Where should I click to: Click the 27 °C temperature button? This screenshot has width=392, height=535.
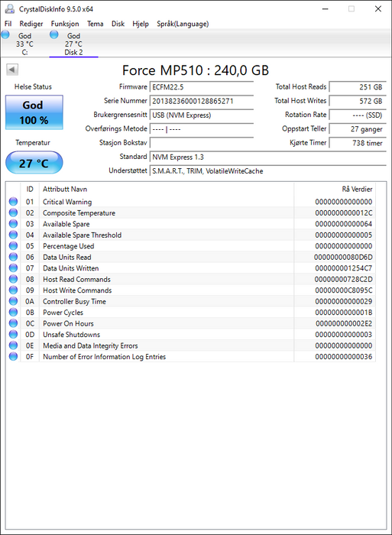coord(34,163)
